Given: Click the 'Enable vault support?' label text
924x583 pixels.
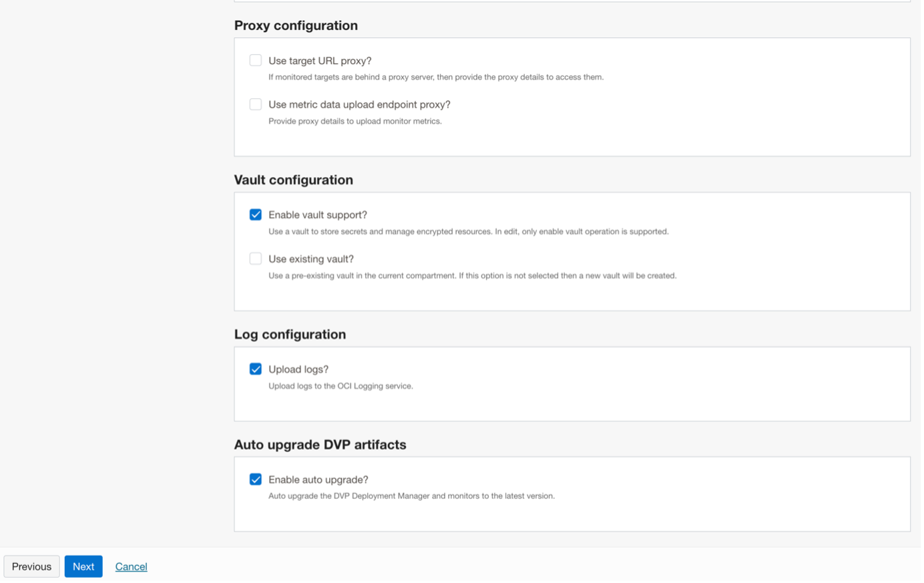Looking at the screenshot, I should pos(317,215).
